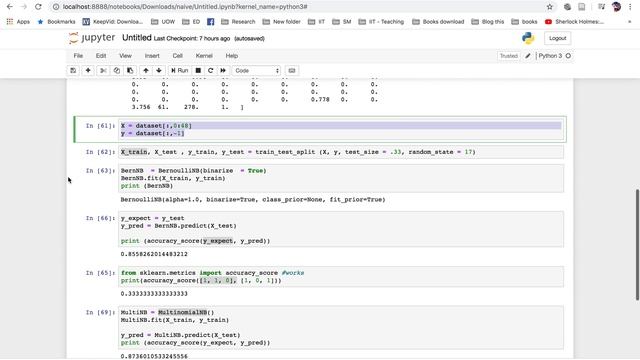This screenshot has height=360, width=640.
Task: Bookmark this page with the star icon
Action: [549, 7]
